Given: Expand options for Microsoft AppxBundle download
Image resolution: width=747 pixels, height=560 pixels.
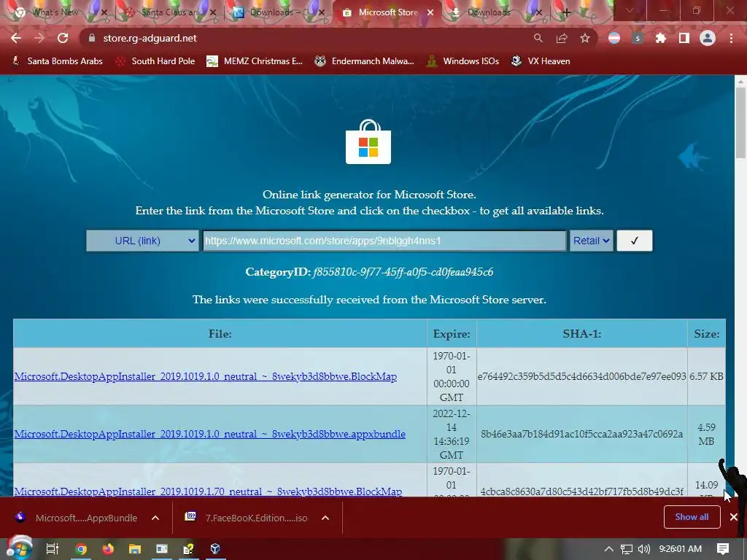Looking at the screenshot, I should (155, 518).
